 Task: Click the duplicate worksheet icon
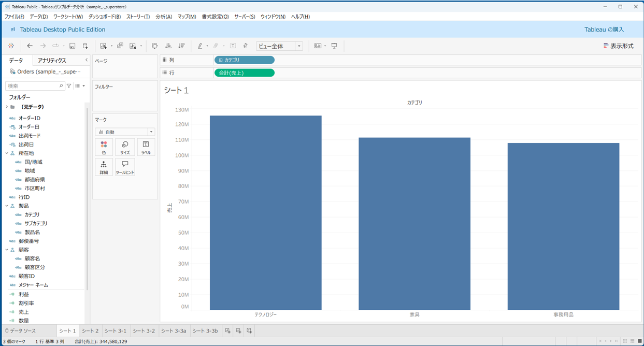pos(120,46)
